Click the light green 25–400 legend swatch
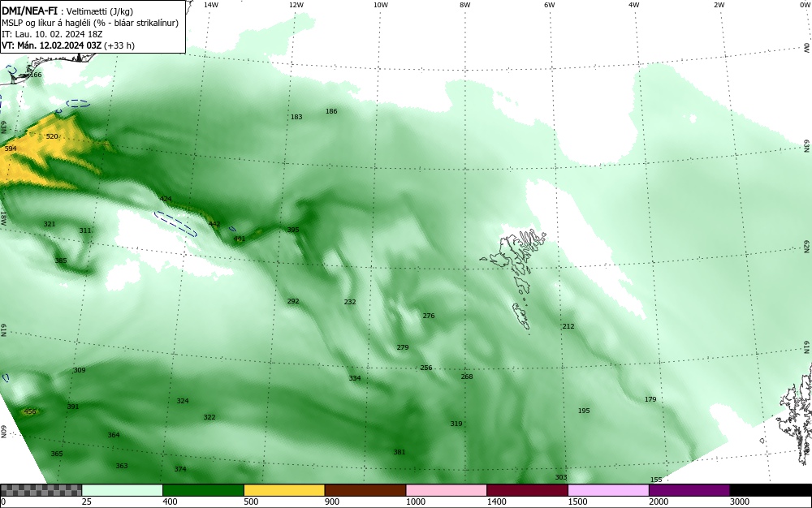Image resolution: width=812 pixels, height=508 pixels. pos(123,490)
